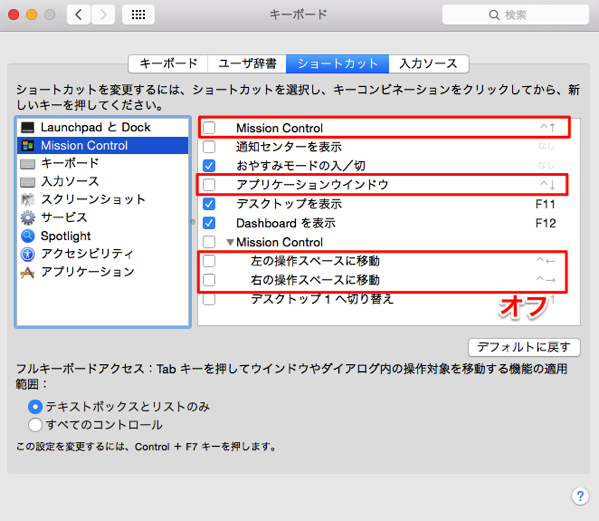Screen dimensions: 599x521
Task: Click the Mission Control sidebar icon
Action: [x=28, y=146]
